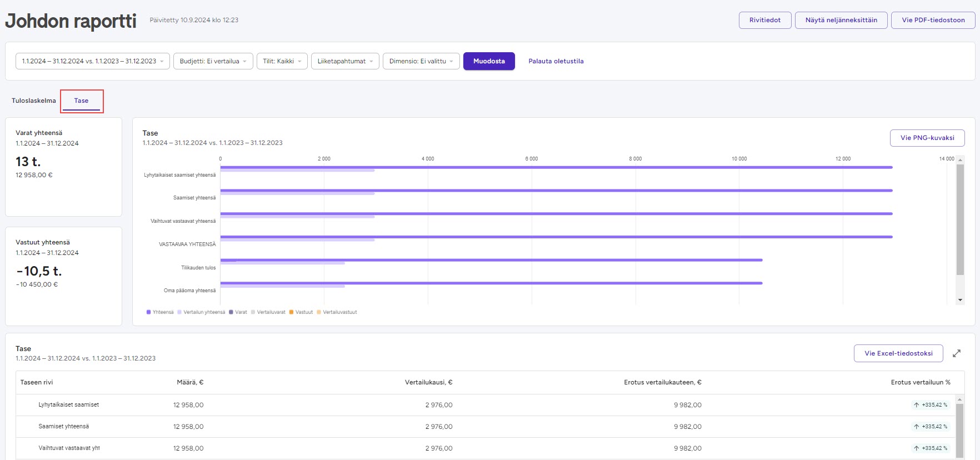980x460 pixels.
Task: Switch to the Tuloslaskelma tab
Action: [x=34, y=101]
